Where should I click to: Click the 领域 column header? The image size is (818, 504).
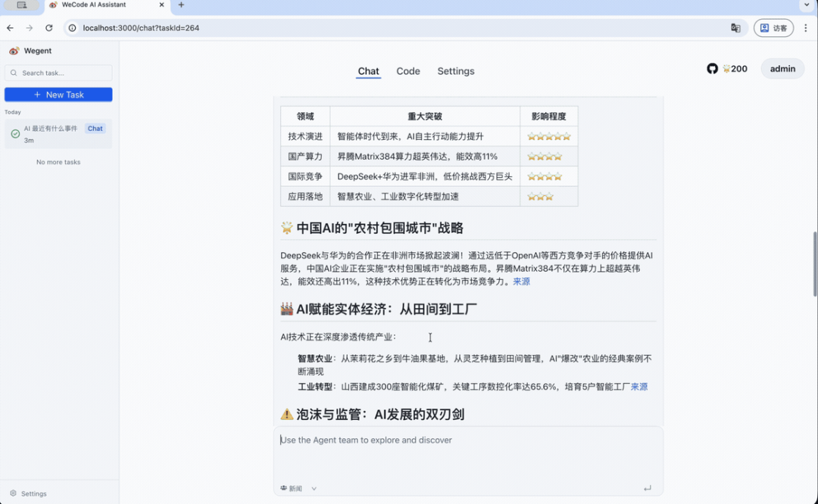(x=305, y=117)
